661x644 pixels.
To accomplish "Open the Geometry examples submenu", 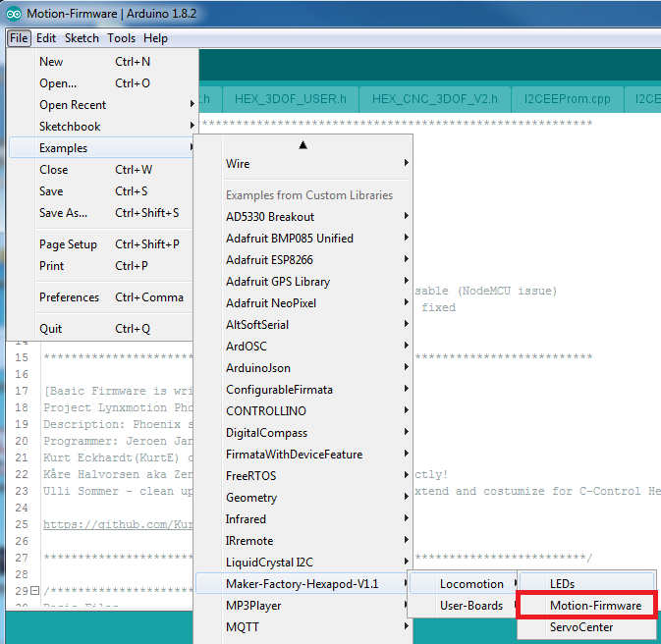I will tap(303, 498).
